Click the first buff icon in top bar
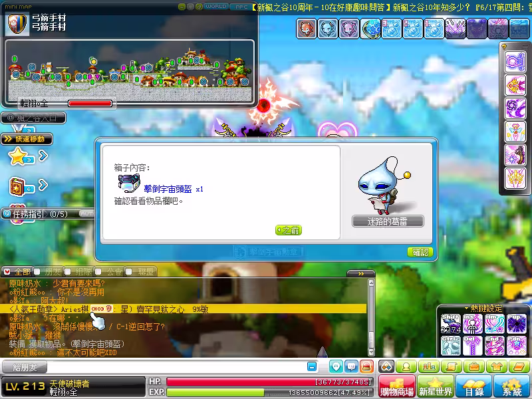The image size is (532, 399). click(x=306, y=29)
